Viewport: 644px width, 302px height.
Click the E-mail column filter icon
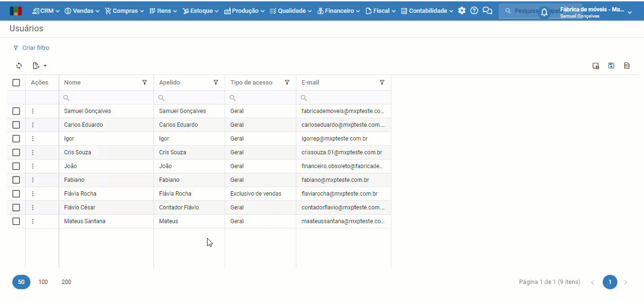click(382, 83)
